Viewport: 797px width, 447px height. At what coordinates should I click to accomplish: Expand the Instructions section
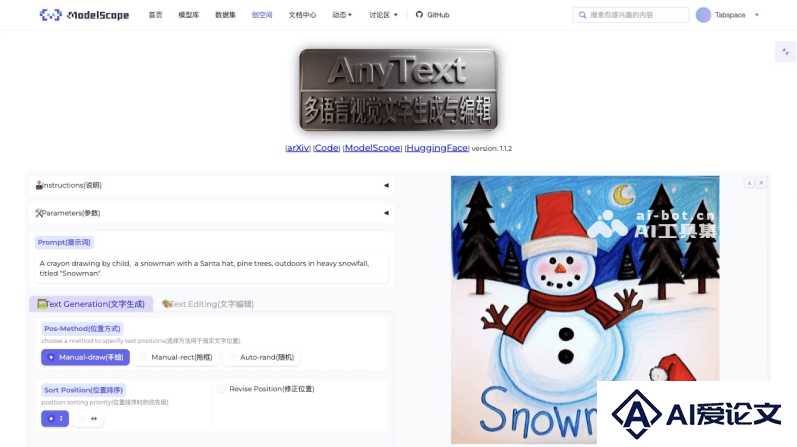pos(211,186)
